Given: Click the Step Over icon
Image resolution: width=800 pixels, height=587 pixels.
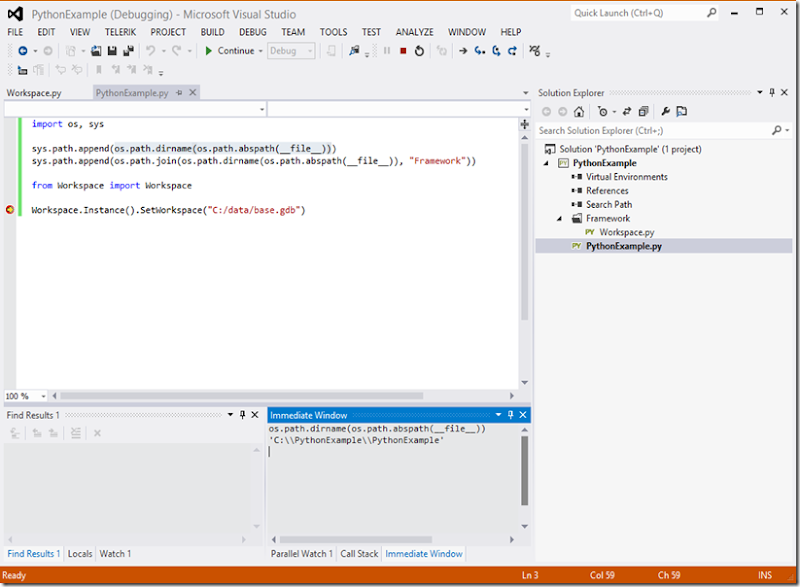Looking at the screenshot, I should [x=496, y=50].
